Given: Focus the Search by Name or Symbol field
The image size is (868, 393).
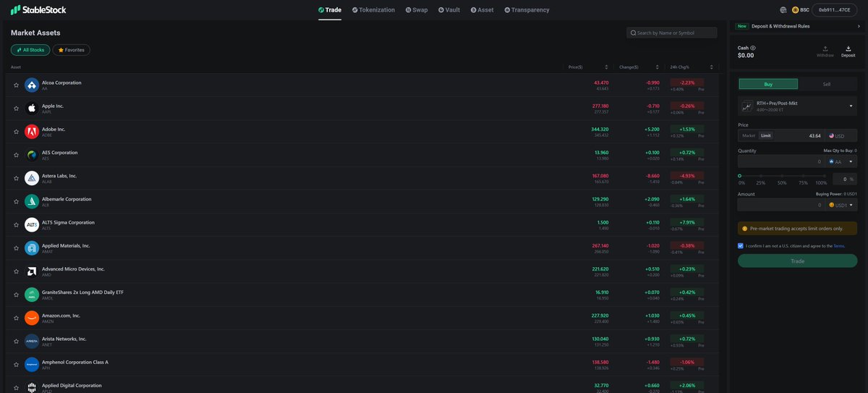Looking at the screenshot, I should [x=671, y=33].
